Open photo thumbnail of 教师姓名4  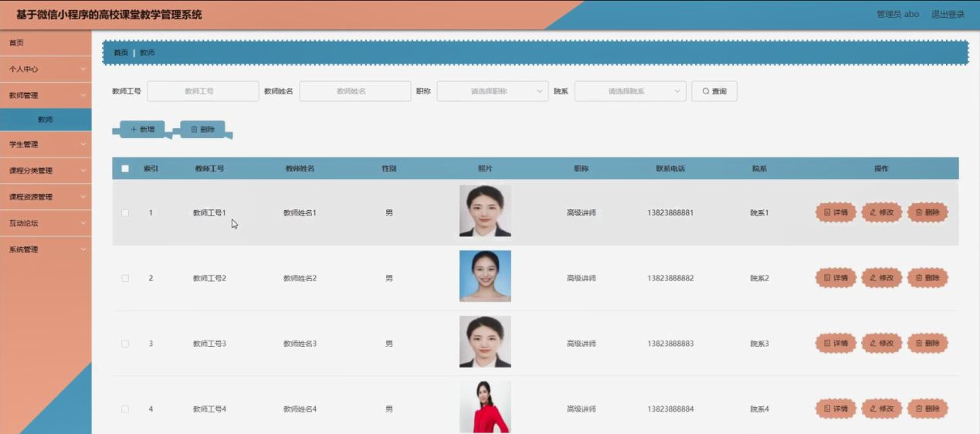tap(485, 407)
